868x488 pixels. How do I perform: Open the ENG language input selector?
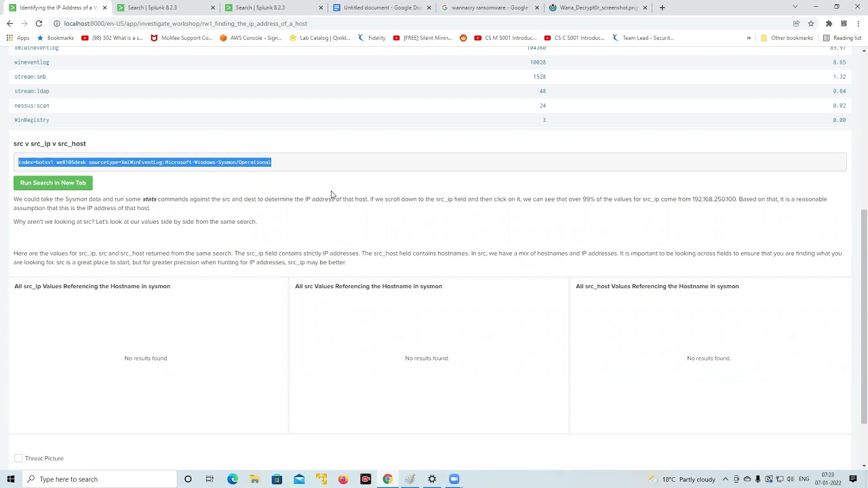coord(804,479)
